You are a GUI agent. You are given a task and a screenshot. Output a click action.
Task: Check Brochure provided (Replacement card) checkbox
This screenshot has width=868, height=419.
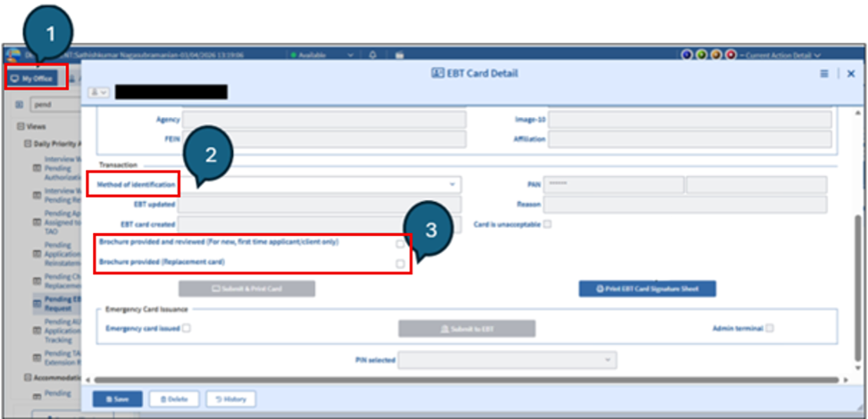pos(400,264)
